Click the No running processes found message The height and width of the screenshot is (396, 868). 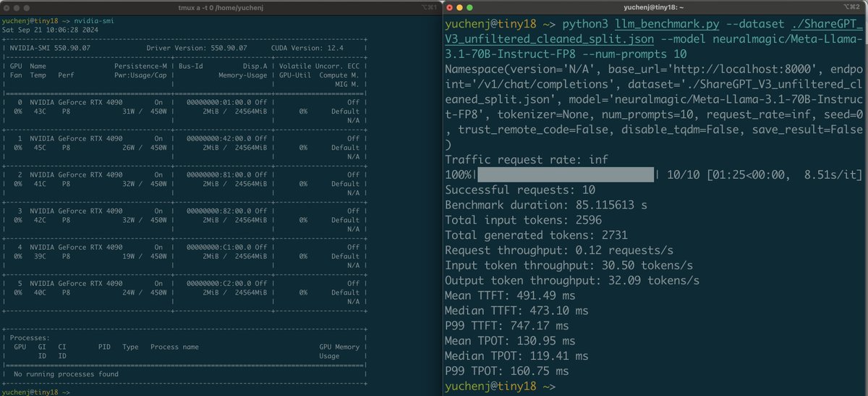pos(66,374)
